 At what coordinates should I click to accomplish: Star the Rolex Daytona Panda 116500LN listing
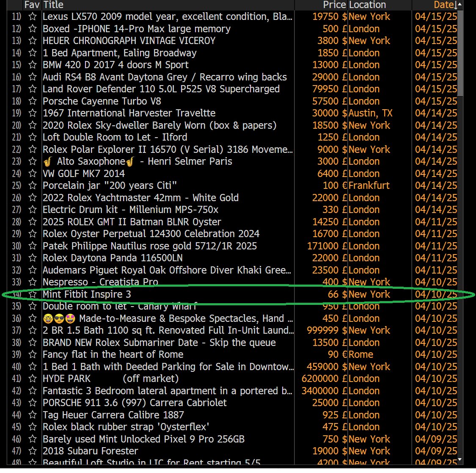tap(33, 258)
